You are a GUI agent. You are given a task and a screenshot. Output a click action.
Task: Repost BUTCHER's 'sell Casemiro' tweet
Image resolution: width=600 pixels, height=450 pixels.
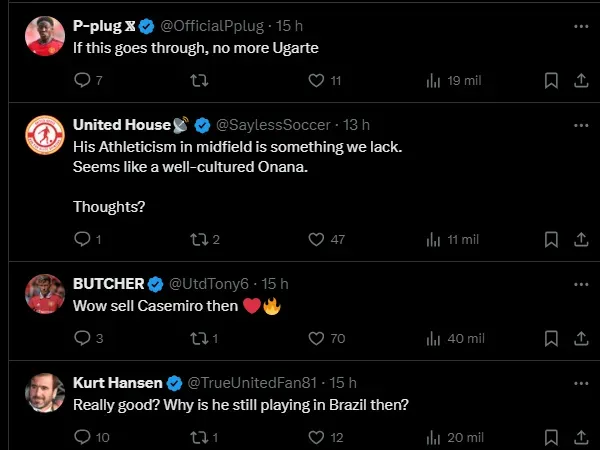(x=198, y=339)
